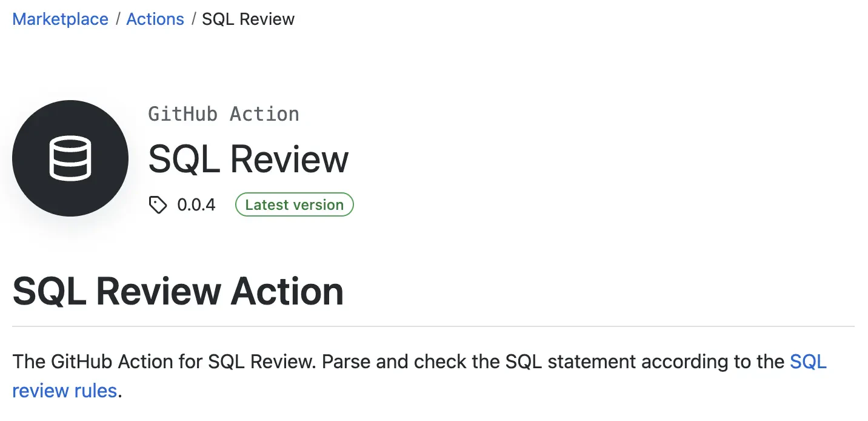The height and width of the screenshot is (421, 868).
Task: Navigate to Actions via the breadcrumb
Action: 155,19
